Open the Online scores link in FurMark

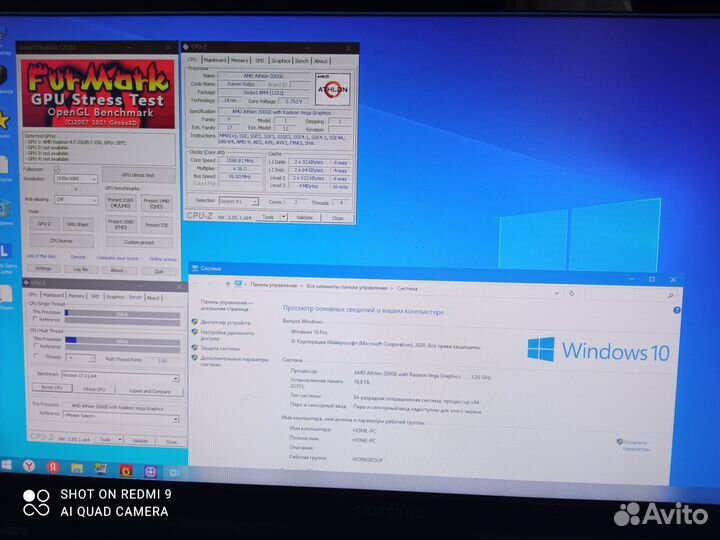(163, 259)
